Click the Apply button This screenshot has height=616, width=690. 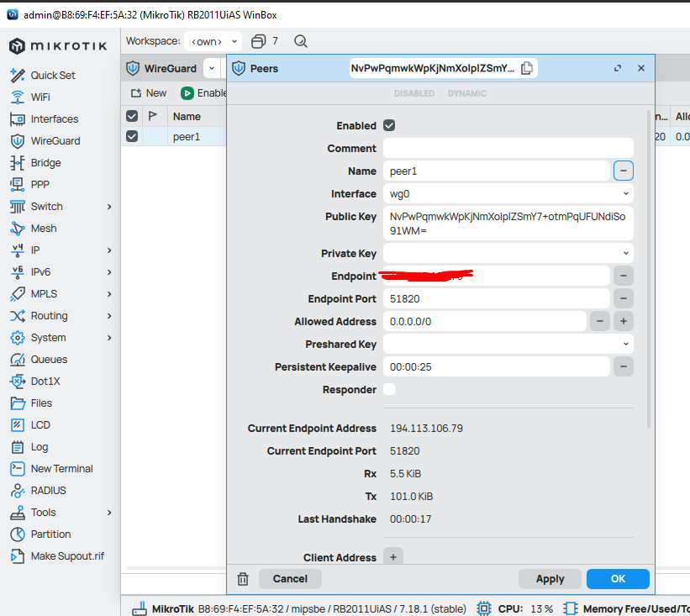click(550, 578)
